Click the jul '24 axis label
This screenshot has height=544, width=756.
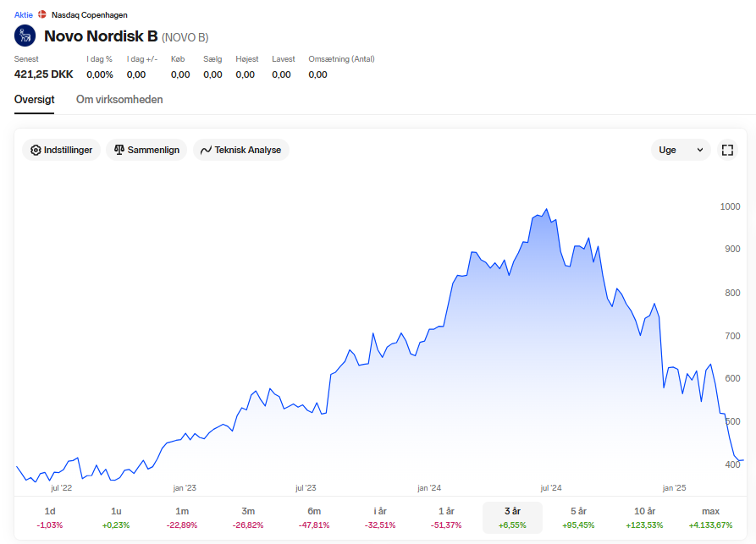(x=551, y=487)
